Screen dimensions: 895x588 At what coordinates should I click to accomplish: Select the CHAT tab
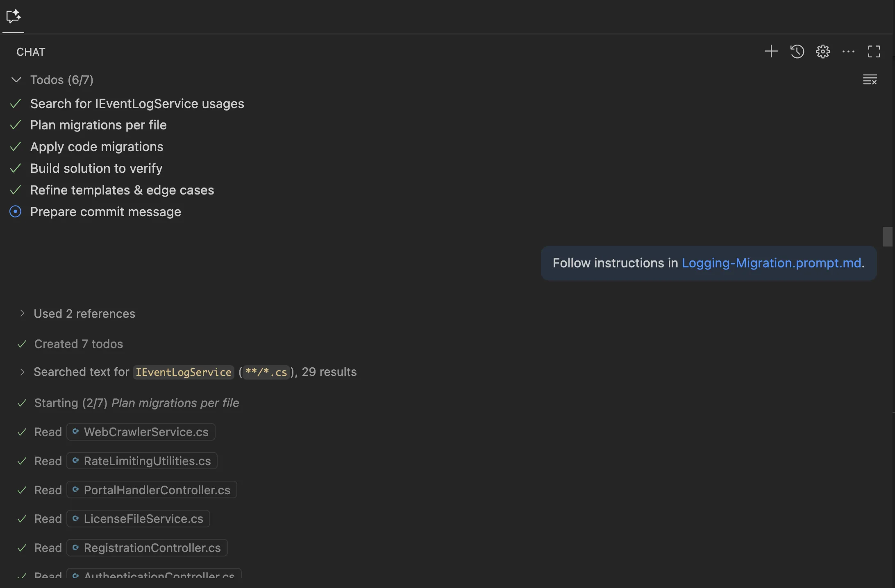[x=31, y=52]
